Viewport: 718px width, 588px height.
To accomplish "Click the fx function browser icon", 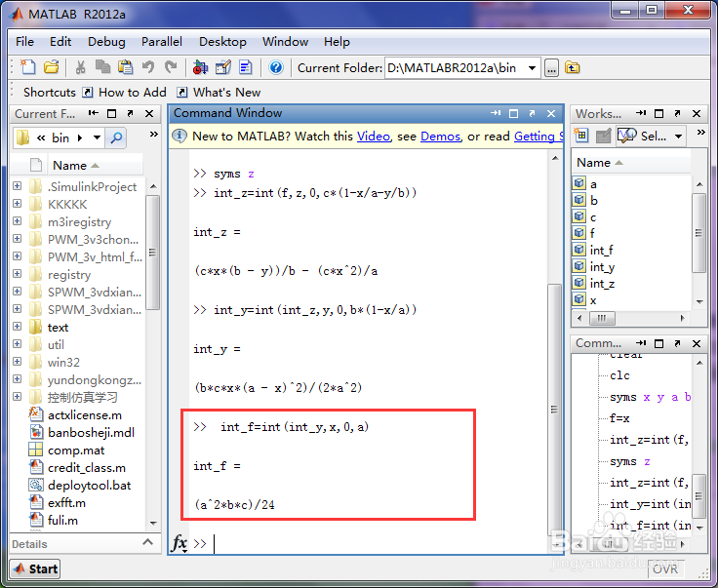I will click(x=179, y=543).
